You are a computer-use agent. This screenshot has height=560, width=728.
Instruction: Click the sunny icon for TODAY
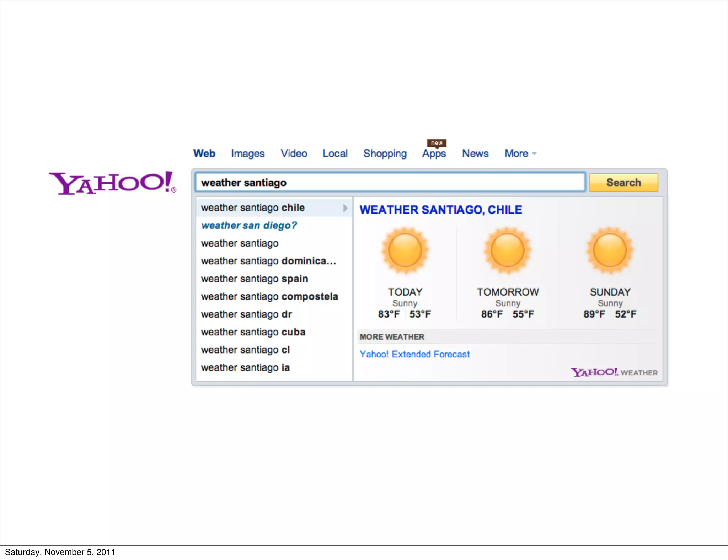[405, 251]
